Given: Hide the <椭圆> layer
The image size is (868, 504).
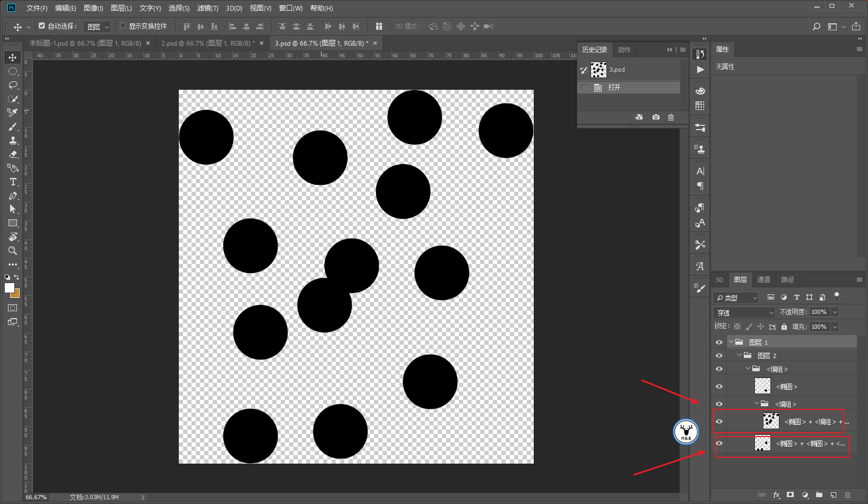Looking at the screenshot, I should 719,386.
